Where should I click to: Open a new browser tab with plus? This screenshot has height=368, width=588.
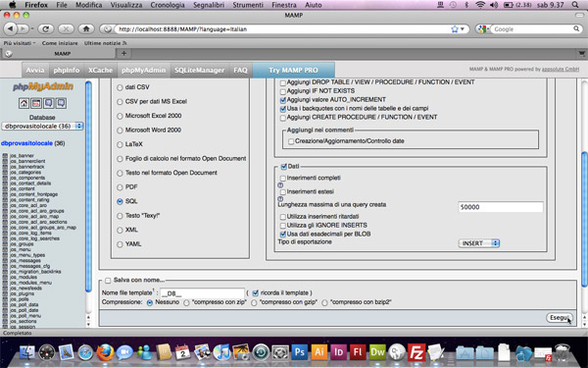[123, 53]
